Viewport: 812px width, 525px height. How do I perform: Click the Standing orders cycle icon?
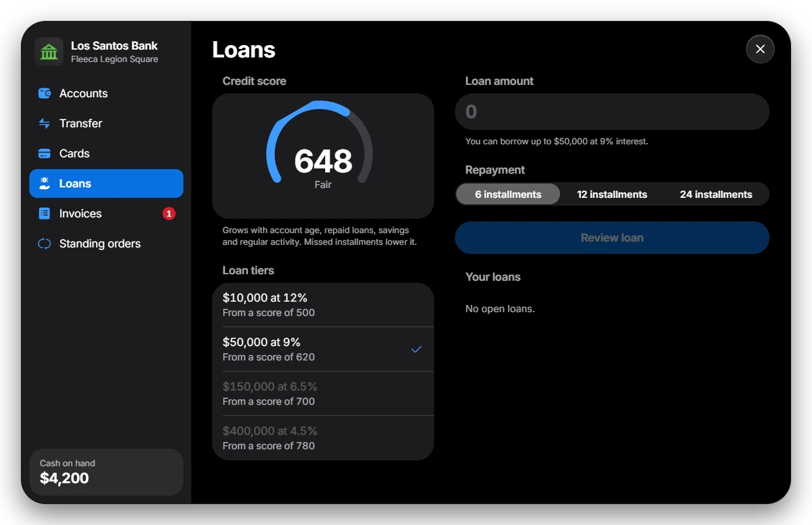(44, 244)
